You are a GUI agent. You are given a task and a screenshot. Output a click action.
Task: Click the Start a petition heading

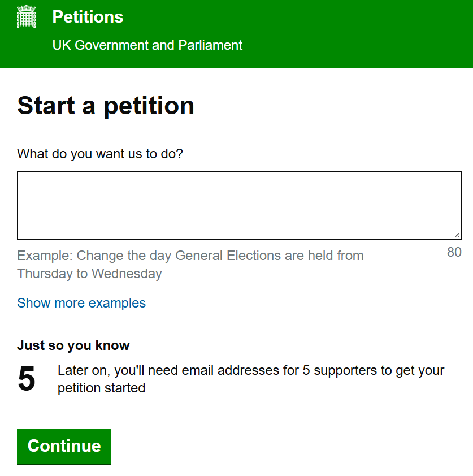pos(106,106)
